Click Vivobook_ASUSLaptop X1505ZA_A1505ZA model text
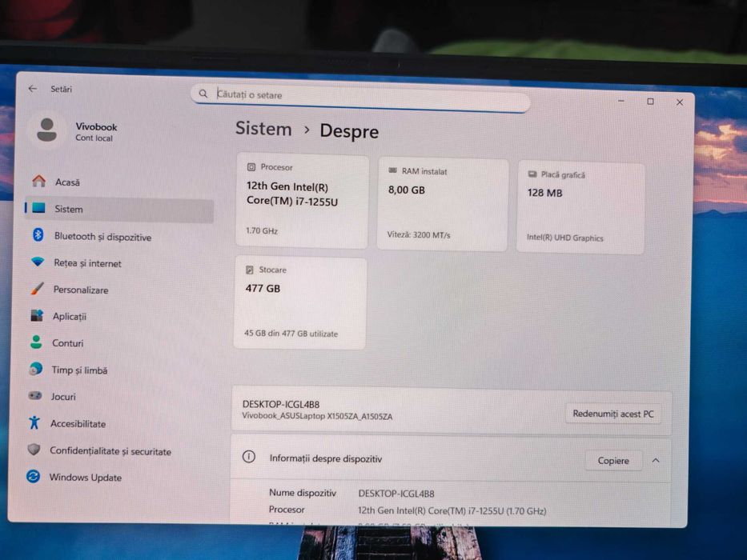Screen dimensions: 747x560 coord(317,416)
